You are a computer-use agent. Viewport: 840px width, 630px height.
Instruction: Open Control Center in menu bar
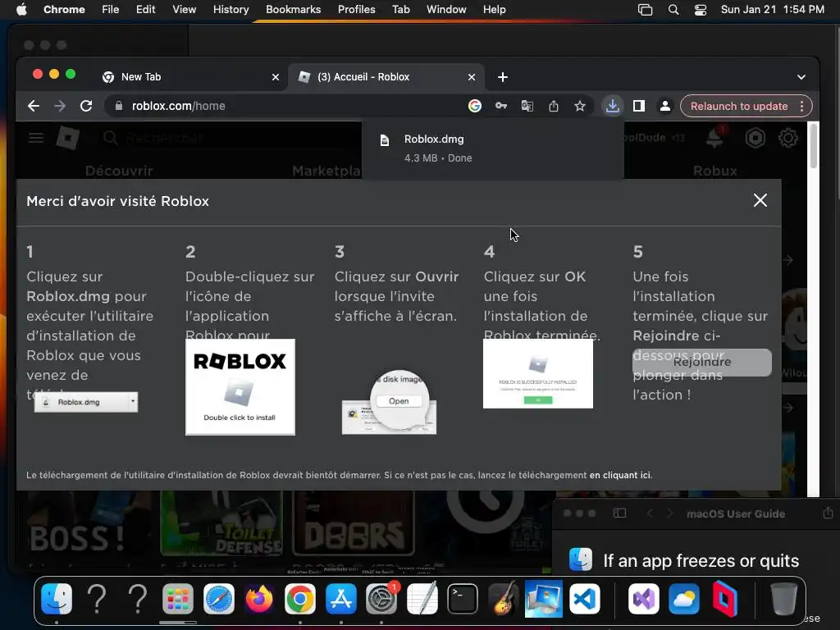coord(701,10)
